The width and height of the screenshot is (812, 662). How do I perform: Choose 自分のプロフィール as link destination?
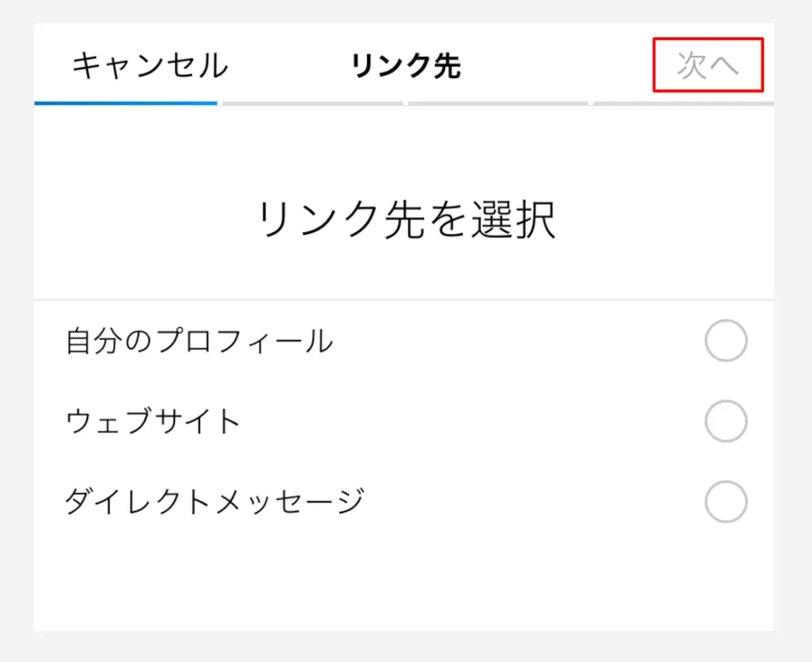click(198, 341)
